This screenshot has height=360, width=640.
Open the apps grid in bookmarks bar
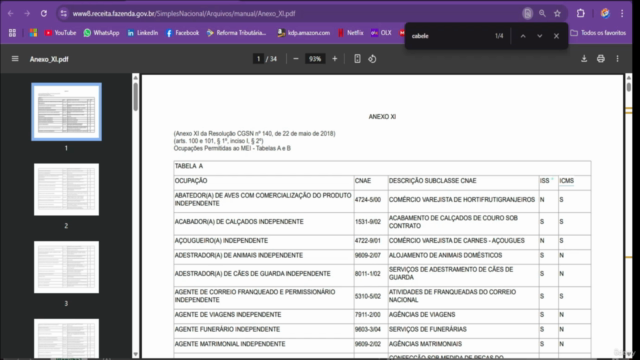tap(12, 33)
